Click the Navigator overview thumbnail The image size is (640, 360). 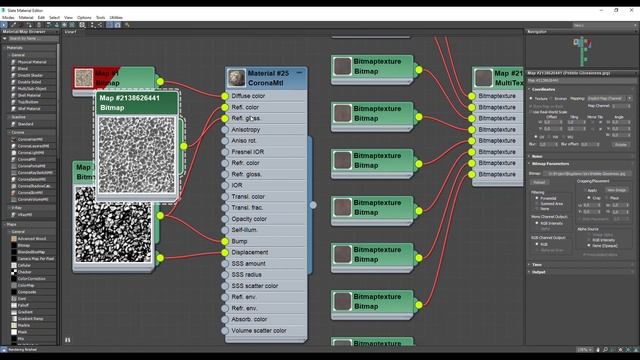coord(582,51)
